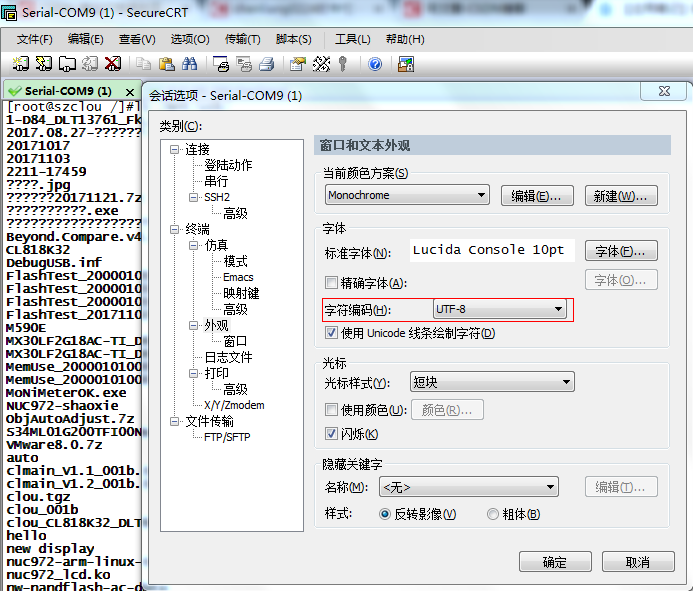Select the 粗体 radio button

(x=492, y=514)
